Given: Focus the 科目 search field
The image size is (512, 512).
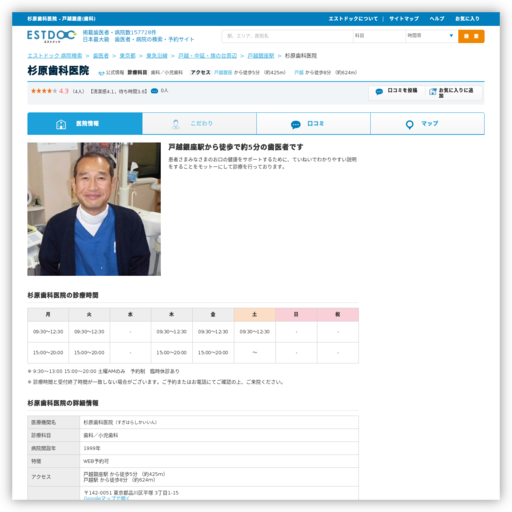Looking at the screenshot, I should pyautogui.click(x=379, y=36).
